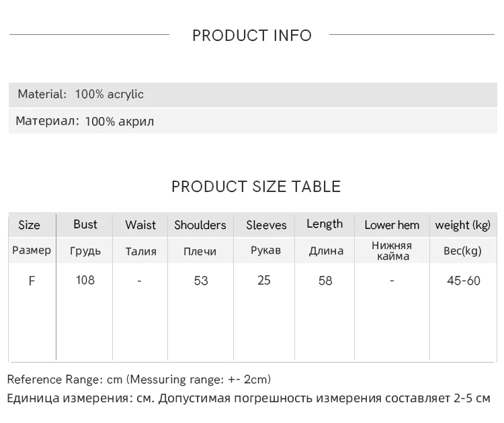Click the Bust column header
Image resolution: width=504 pixels, height=423 pixels.
click(x=85, y=224)
